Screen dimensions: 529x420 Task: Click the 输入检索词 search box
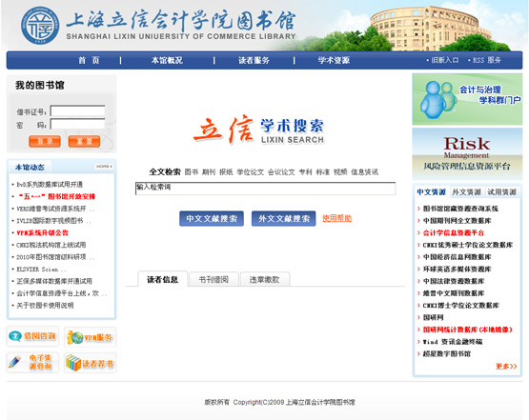click(266, 189)
